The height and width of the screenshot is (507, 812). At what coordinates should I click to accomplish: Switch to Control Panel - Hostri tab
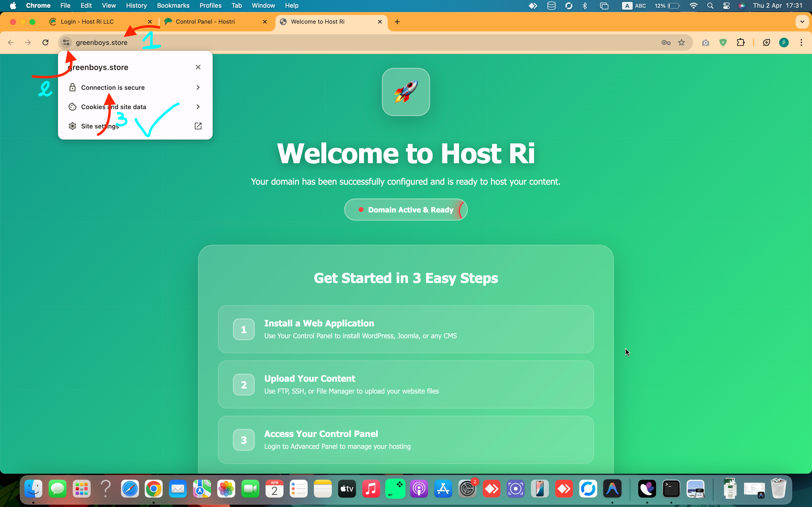point(205,22)
